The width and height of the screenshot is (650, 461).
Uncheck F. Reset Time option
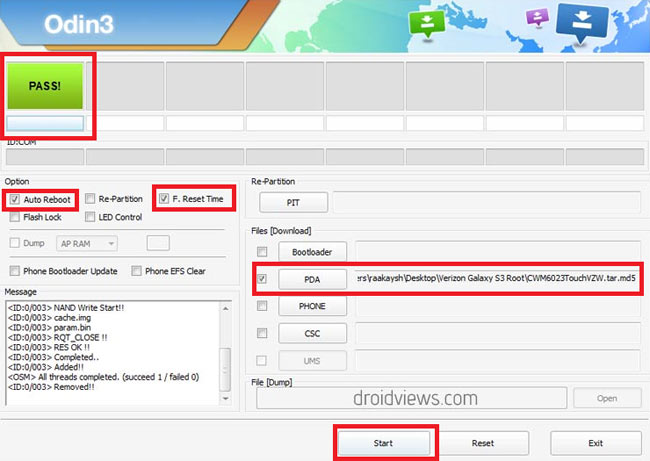click(x=164, y=198)
